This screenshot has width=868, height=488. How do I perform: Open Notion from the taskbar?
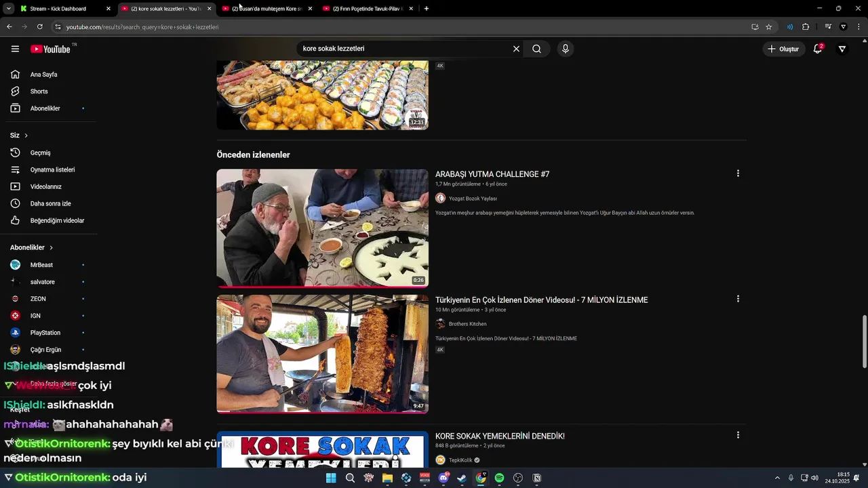[537, 478]
